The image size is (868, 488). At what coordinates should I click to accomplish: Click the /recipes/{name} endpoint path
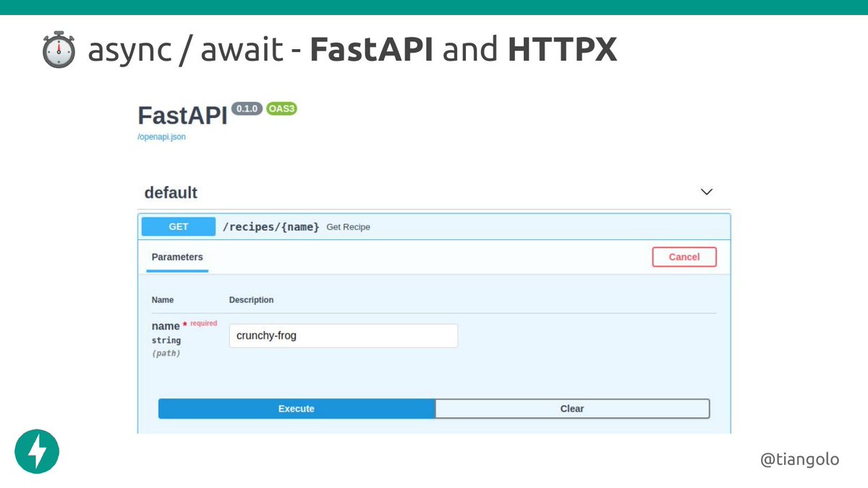(x=271, y=227)
